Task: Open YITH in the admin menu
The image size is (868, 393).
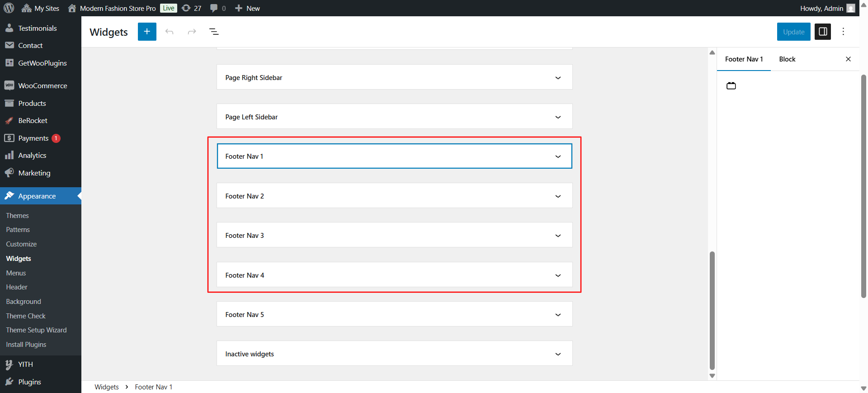Action: pos(41,364)
